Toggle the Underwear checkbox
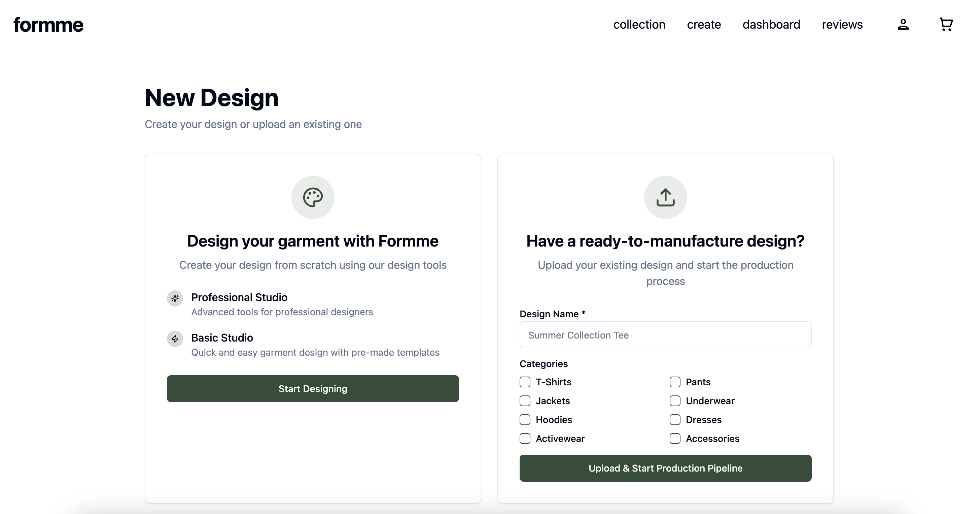Viewport: 980px width, 514px height. tap(675, 401)
